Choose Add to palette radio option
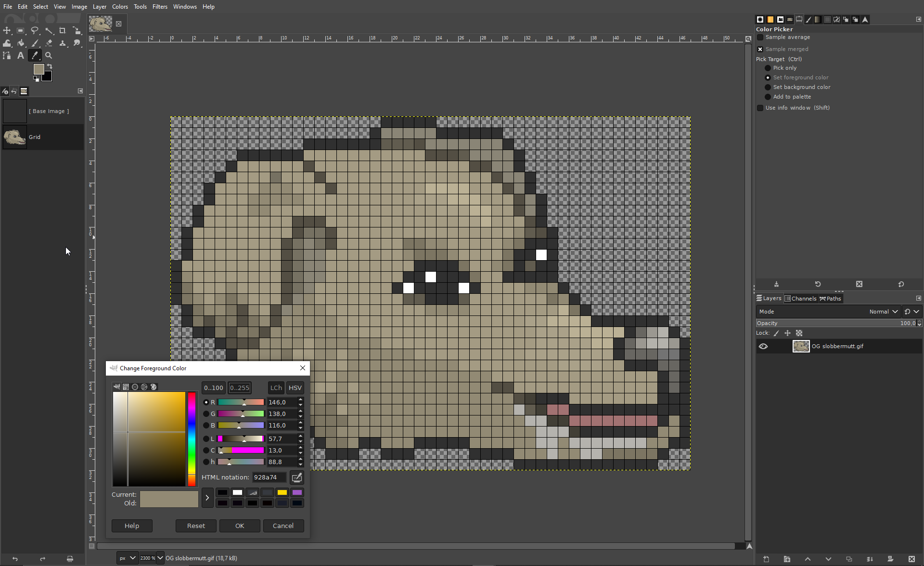The image size is (924, 566). click(768, 97)
